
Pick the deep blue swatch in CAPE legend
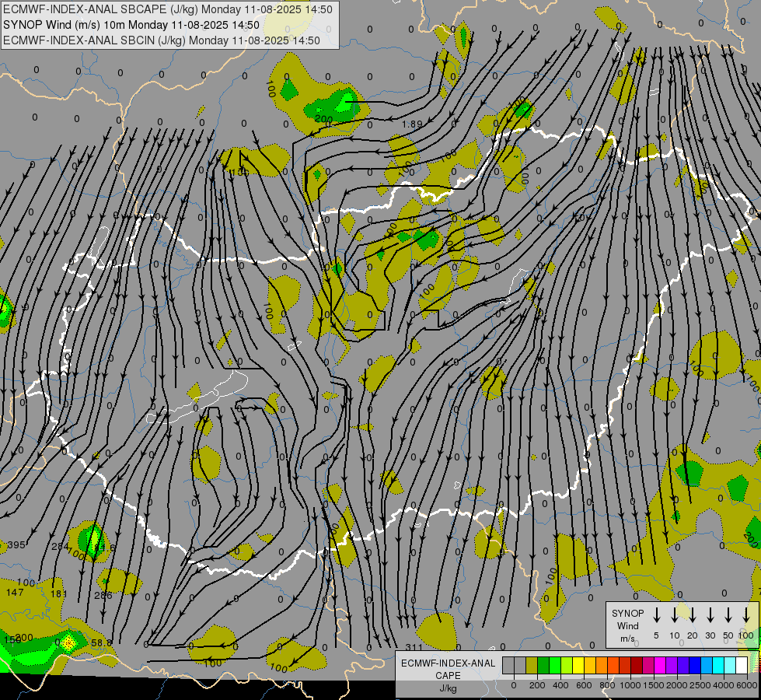(x=695, y=665)
